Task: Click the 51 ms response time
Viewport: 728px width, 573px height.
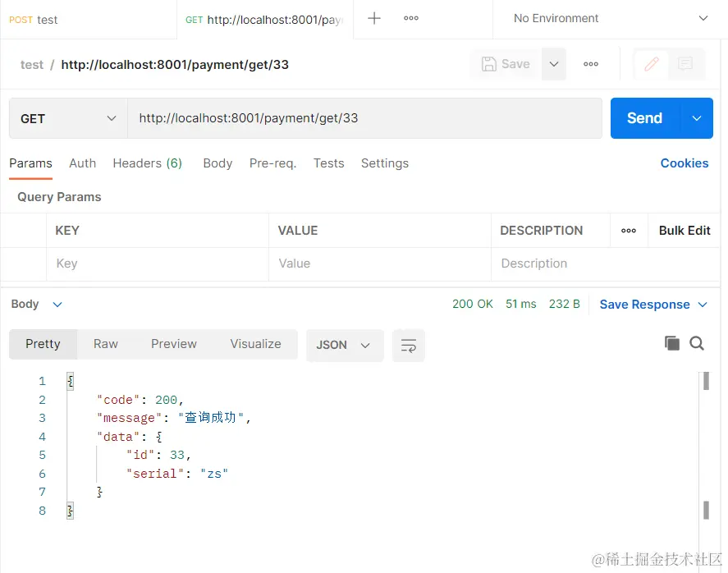Action: 521,304
